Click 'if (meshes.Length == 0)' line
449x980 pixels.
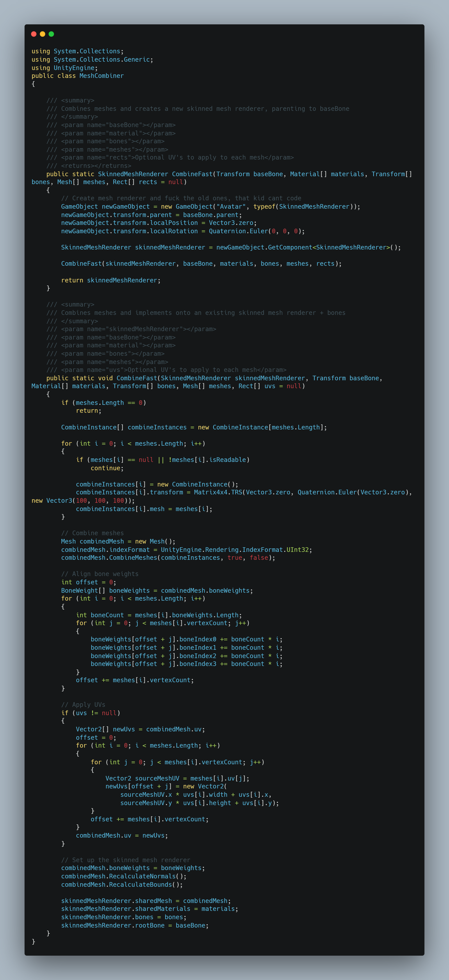point(104,402)
